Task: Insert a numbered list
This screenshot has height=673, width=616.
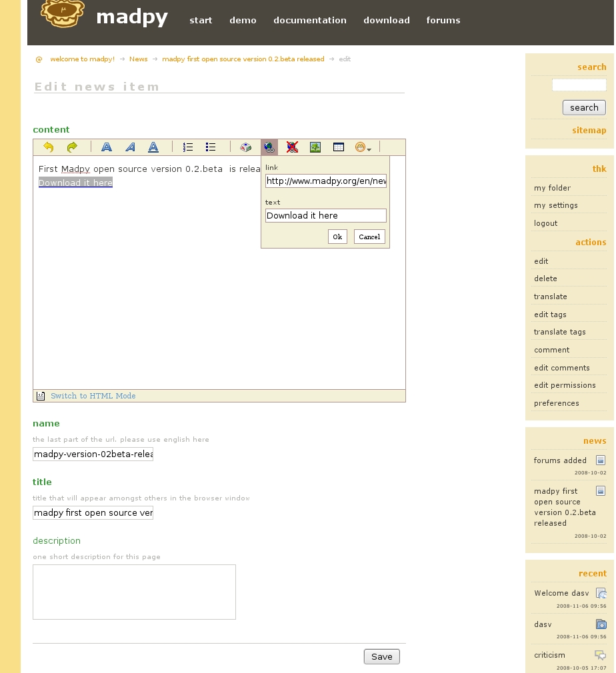Action: coord(188,147)
